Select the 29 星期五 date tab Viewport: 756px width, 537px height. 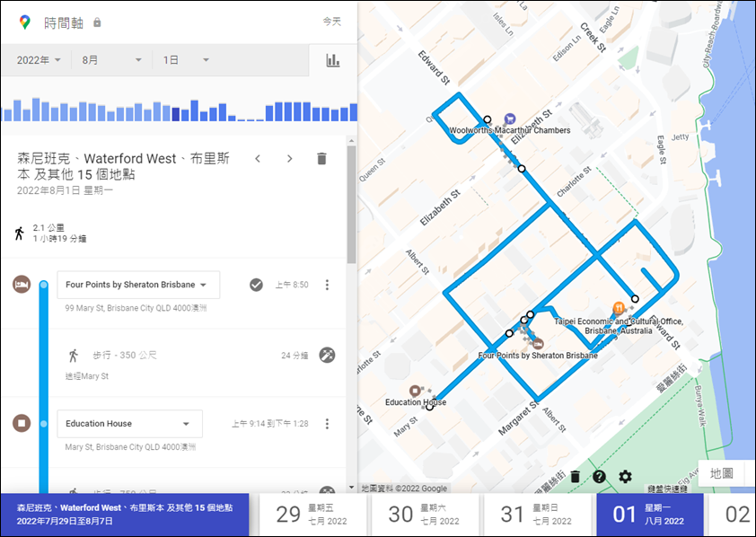point(313,515)
